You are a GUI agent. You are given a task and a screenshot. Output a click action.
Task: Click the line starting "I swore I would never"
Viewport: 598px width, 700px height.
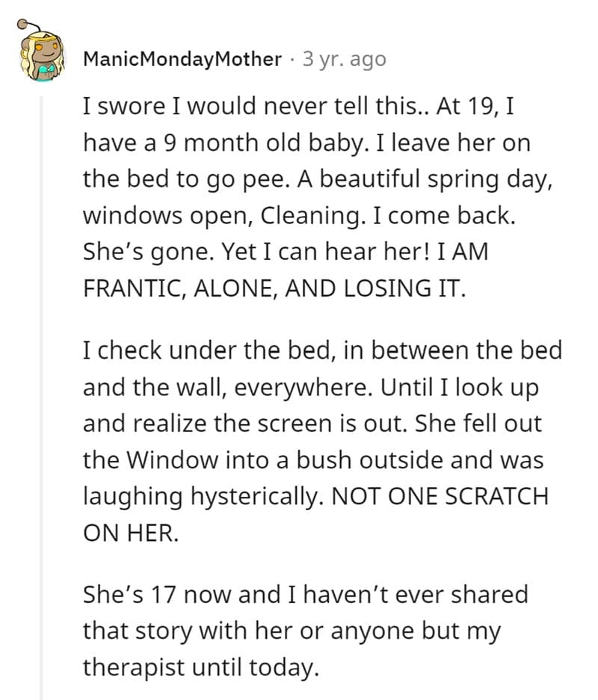297,105
